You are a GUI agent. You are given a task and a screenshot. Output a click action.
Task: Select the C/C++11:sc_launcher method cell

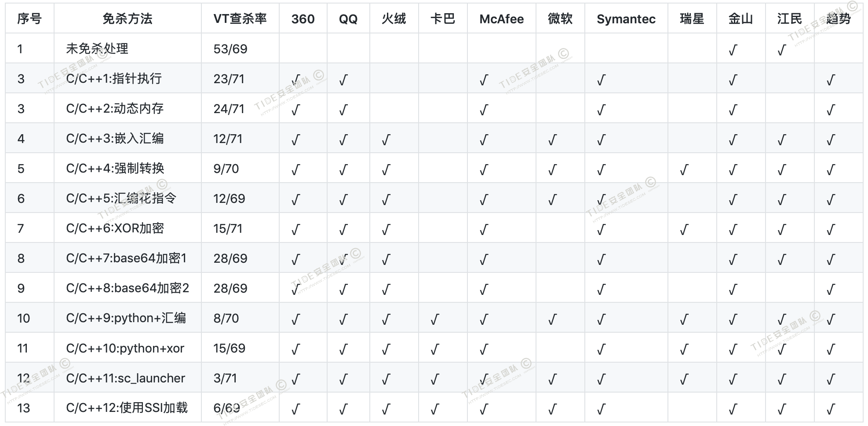click(126, 378)
